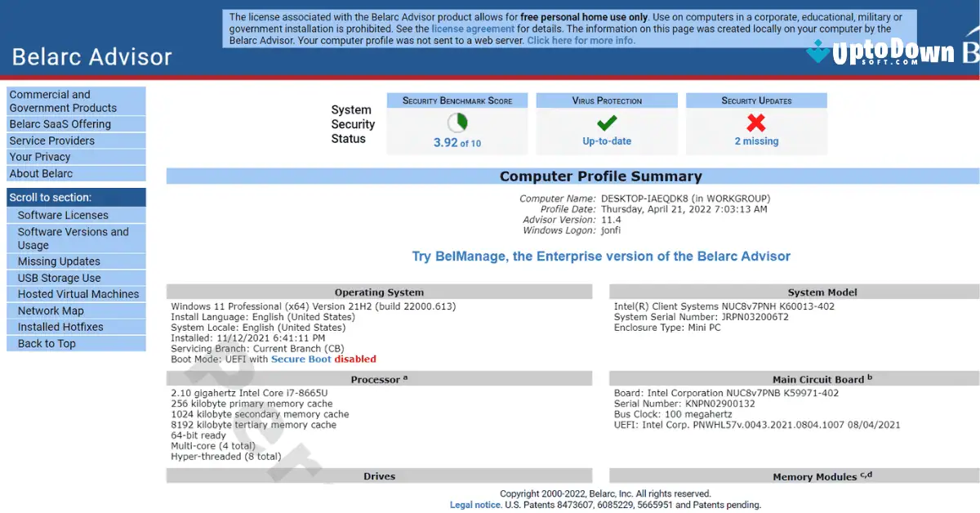Follow the Try BelManage link
The height and width of the screenshot is (513, 980).
pyautogui.click(x=601, y=256)
